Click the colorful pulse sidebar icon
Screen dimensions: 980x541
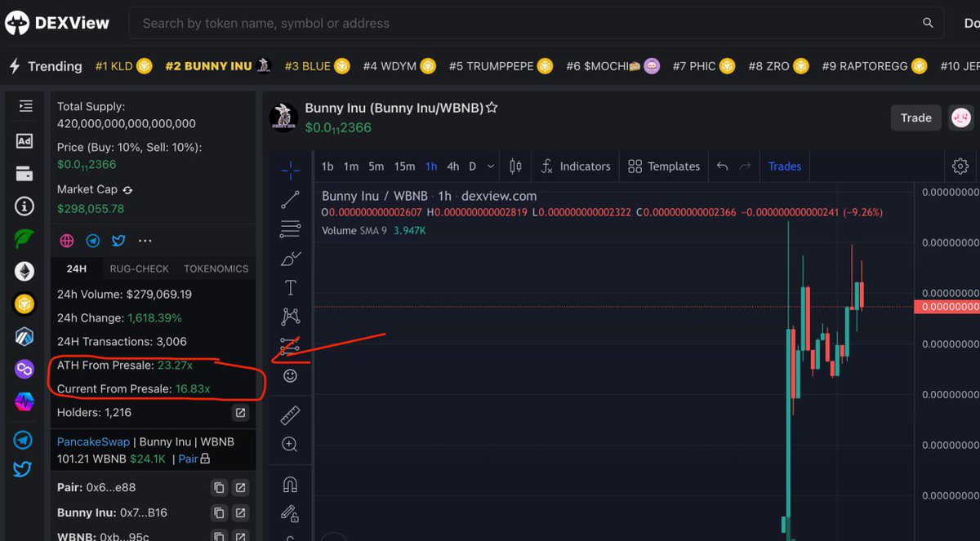(24, 401)
